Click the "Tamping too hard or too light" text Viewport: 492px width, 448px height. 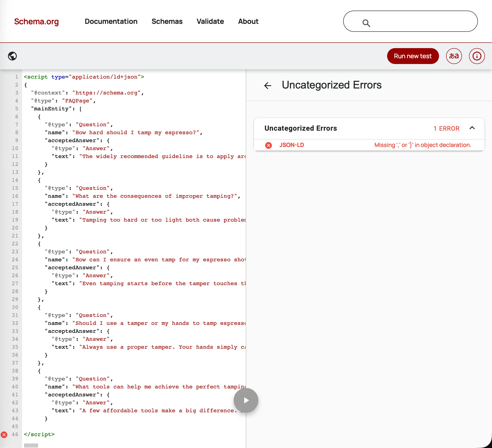coord(163,220)
